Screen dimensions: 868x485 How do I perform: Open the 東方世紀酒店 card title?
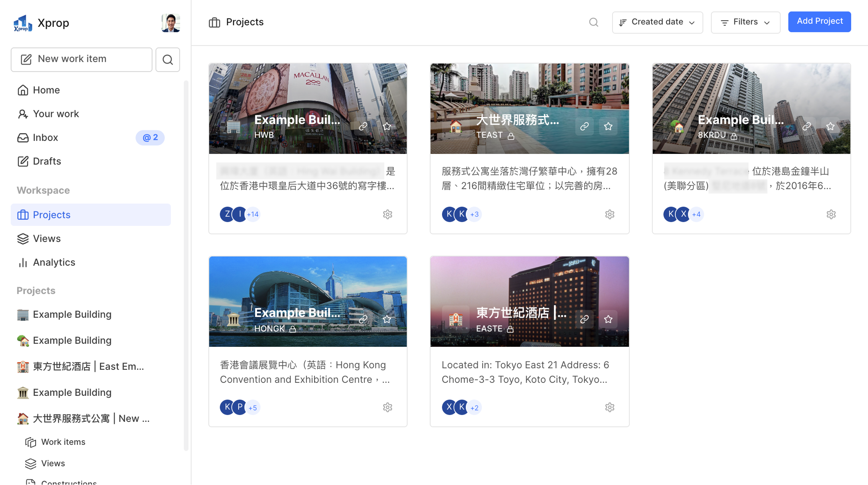click(x=521, y=313)
